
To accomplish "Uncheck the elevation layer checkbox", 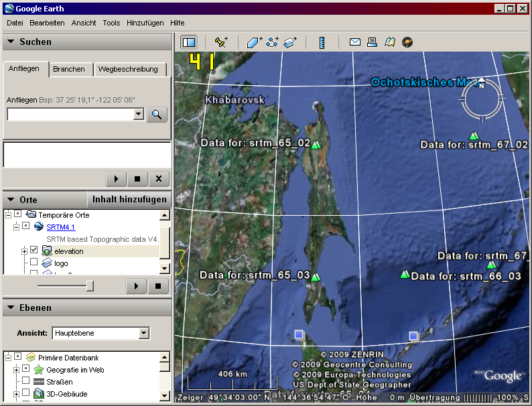I will [34, 251].
